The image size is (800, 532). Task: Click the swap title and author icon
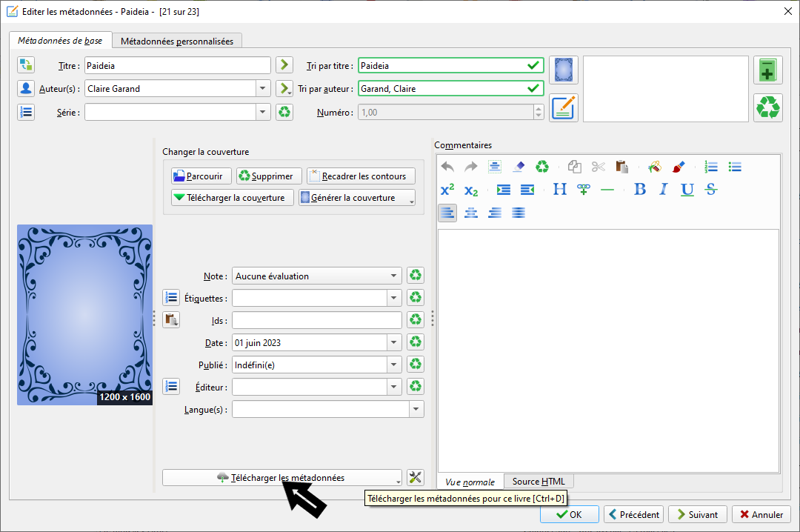coord(25,65)
